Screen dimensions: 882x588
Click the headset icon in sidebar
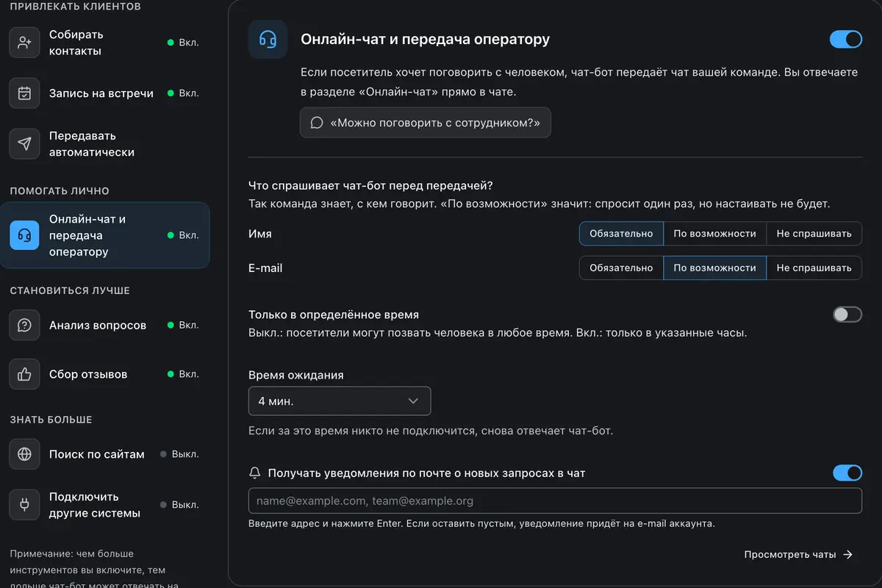pyautogui.click(x=24, y=235)
